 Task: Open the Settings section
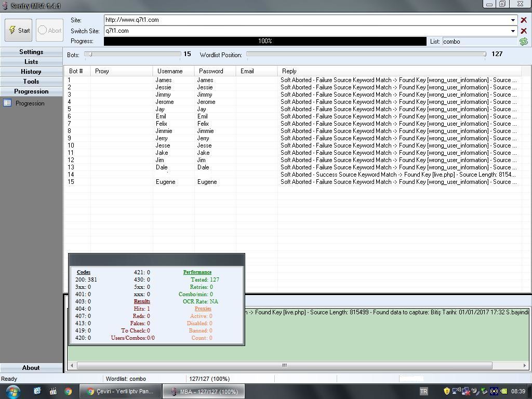[31, 52]
